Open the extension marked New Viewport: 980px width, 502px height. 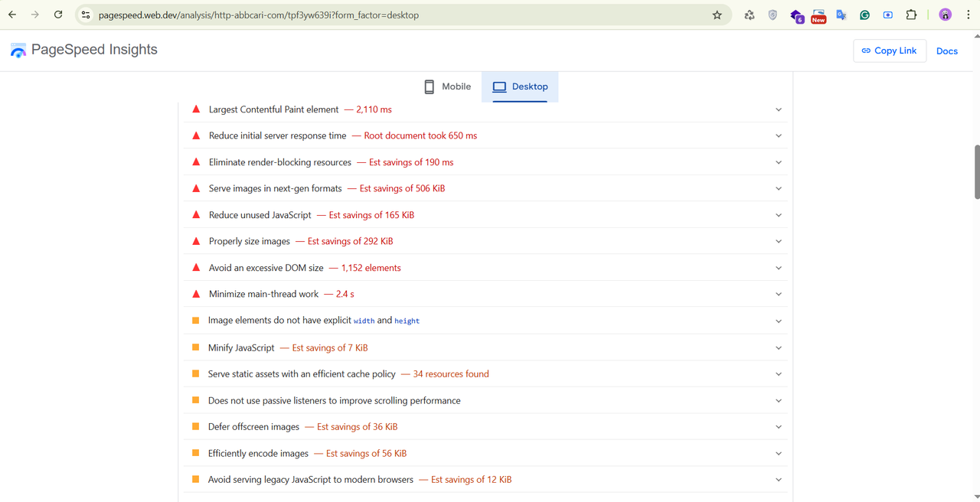(818, 15)
